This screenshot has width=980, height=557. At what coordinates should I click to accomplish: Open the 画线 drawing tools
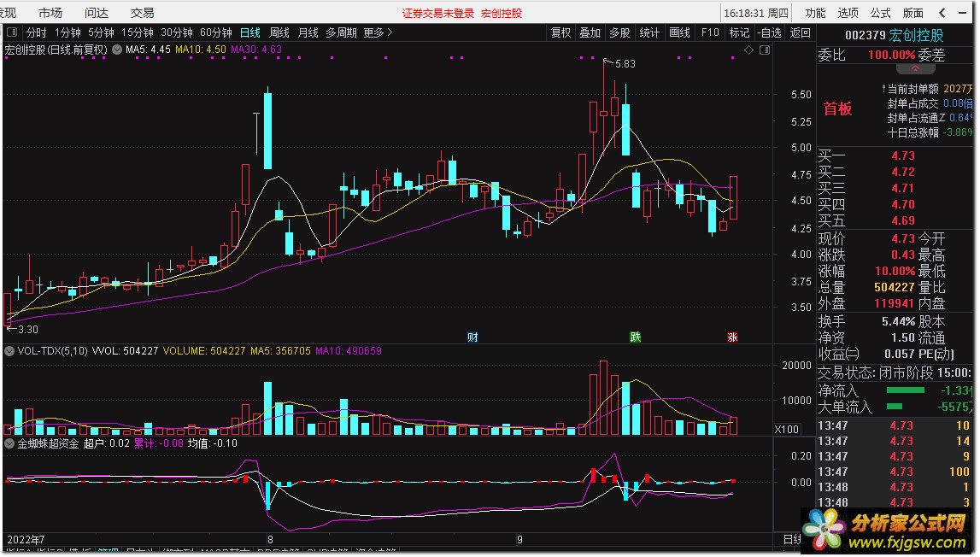pos(679,32)
